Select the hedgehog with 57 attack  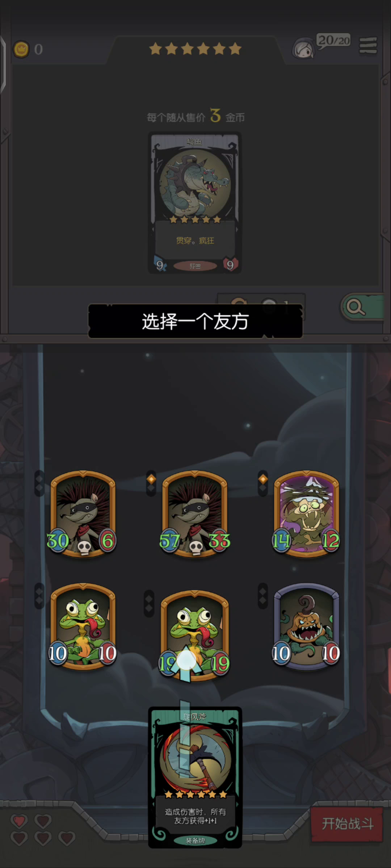pos(195,514)
